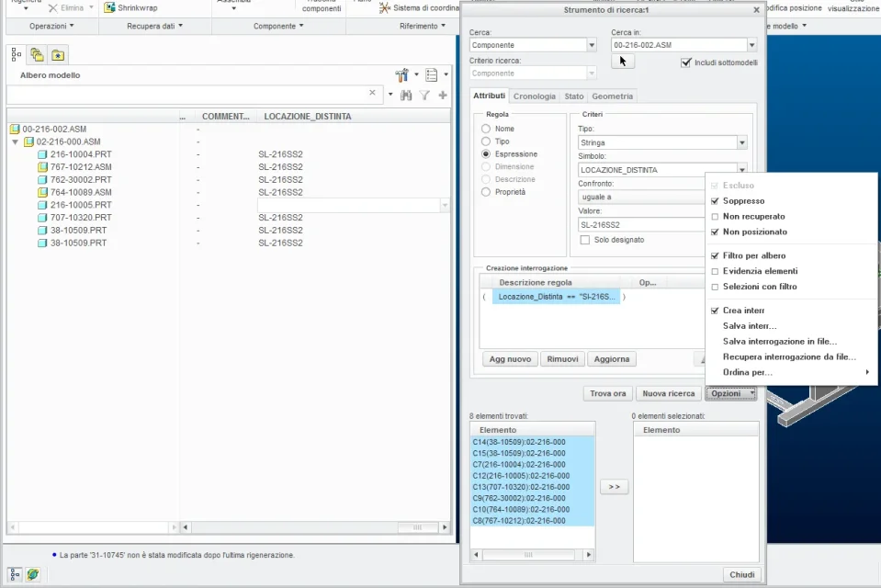Screen dimensions: 881x588
Task: Open the folder browser tab icon
Action: [37, 54]
